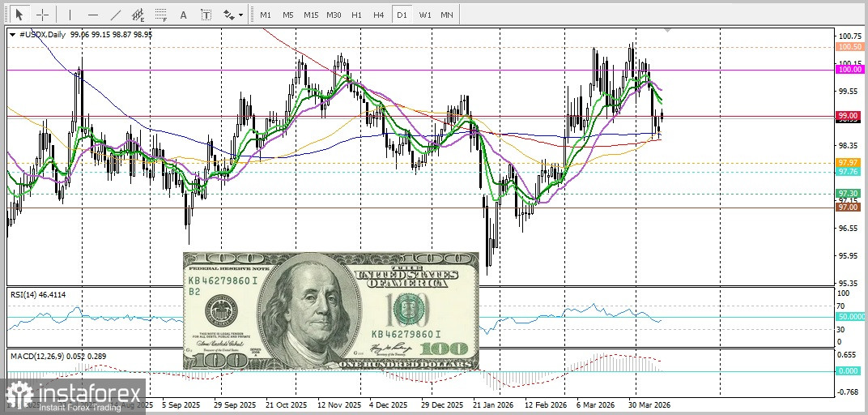Click the equidistant channel tool
Viewport: 868px width, 415px height.
pos(138,15)
